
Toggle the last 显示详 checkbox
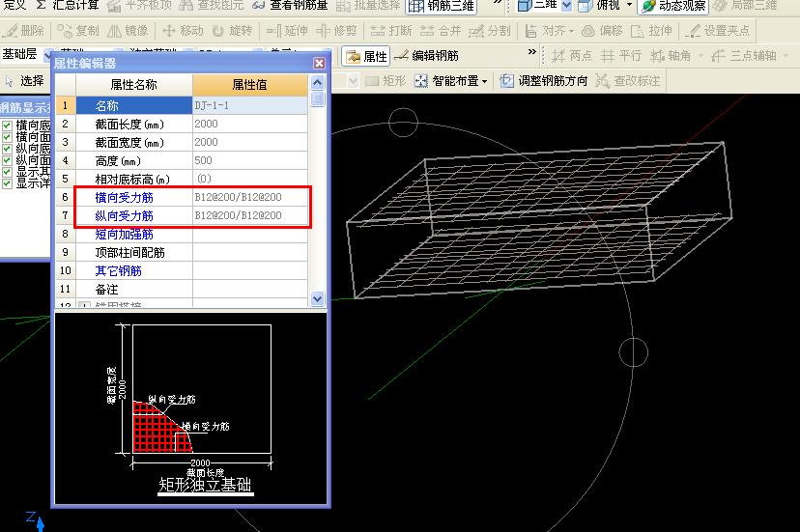8,183
